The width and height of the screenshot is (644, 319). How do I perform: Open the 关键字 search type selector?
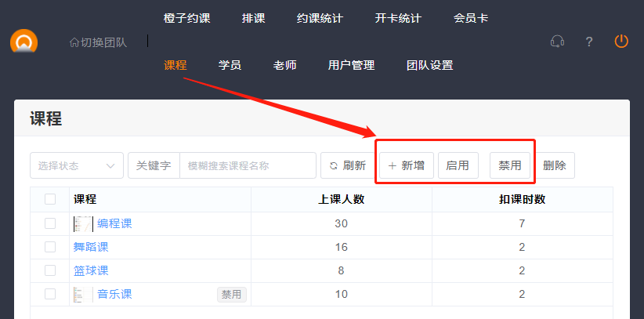[x=154, y=165]
